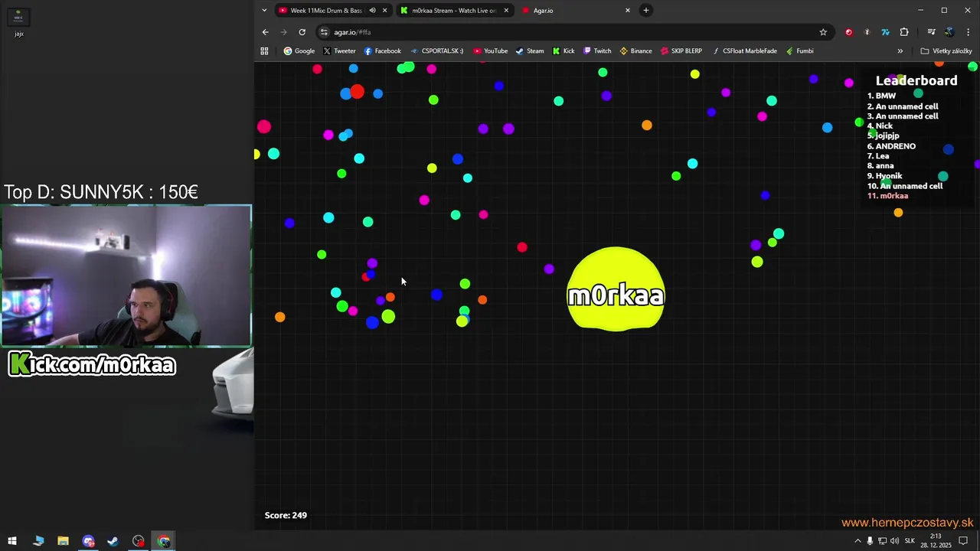980x551 pixels.
Task: Show hidden bookmarks with the double chevron
Action: (900, 51)
